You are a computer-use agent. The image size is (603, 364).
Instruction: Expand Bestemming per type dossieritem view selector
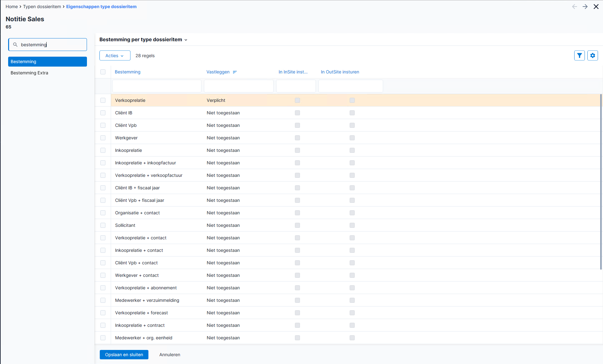coord(143,40)
